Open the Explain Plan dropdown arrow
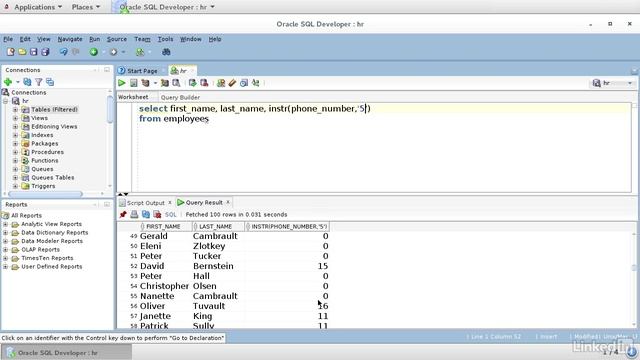Viewport: 640px width, 360px height. click(155, 83)
